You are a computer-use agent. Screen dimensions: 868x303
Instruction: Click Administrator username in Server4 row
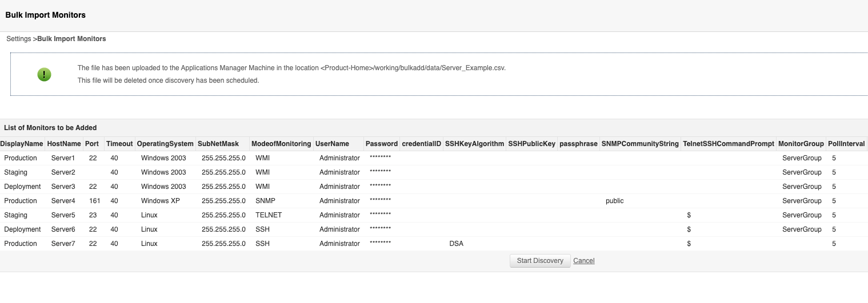point(339,201)
